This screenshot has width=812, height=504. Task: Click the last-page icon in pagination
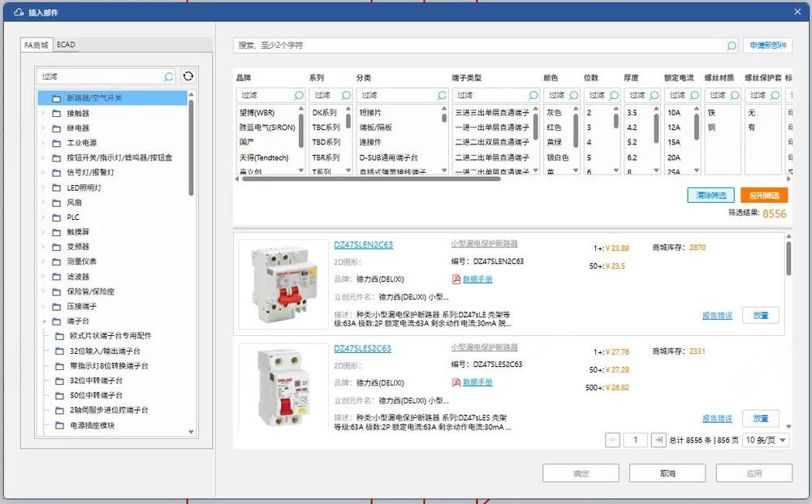[x=659, y=440]
